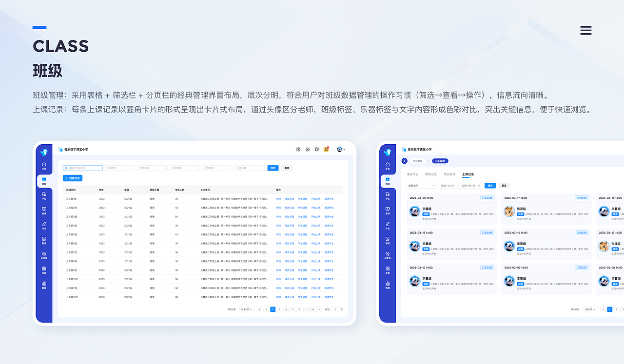Screen dimensions: 624x364
Task: Click 开始上课 link for 三年级4班 row
Action: (316, 226)
